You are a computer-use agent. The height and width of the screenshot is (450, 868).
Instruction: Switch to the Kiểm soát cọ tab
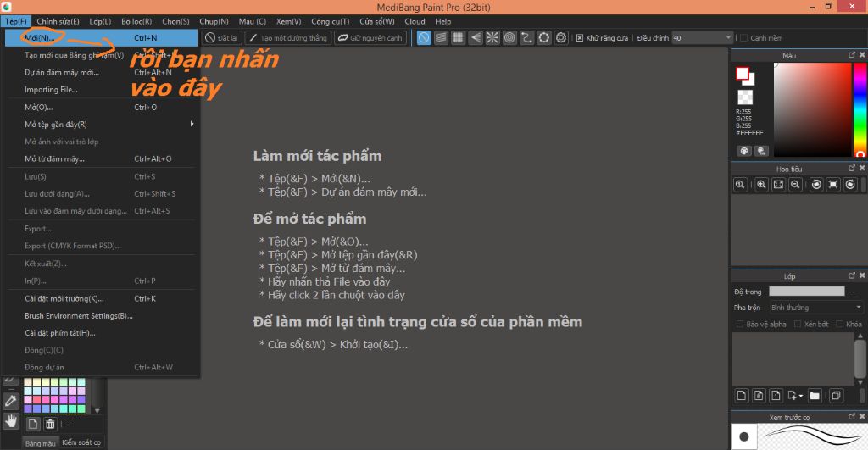tap(81, 442)
